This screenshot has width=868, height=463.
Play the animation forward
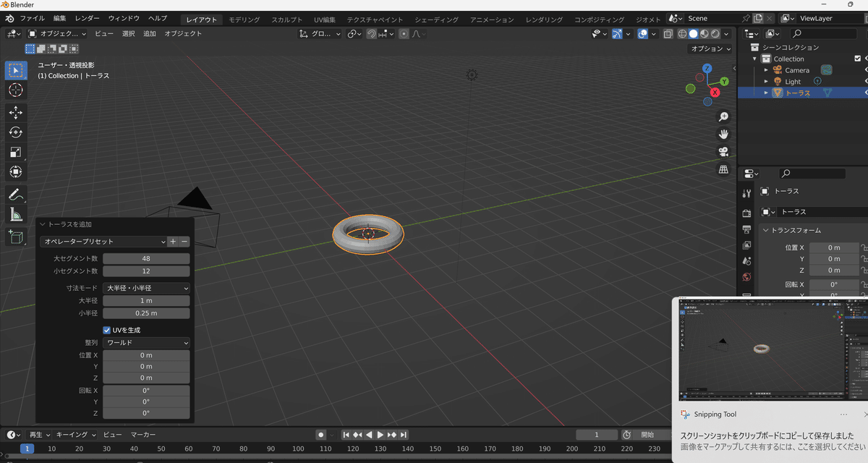[380, 435]
